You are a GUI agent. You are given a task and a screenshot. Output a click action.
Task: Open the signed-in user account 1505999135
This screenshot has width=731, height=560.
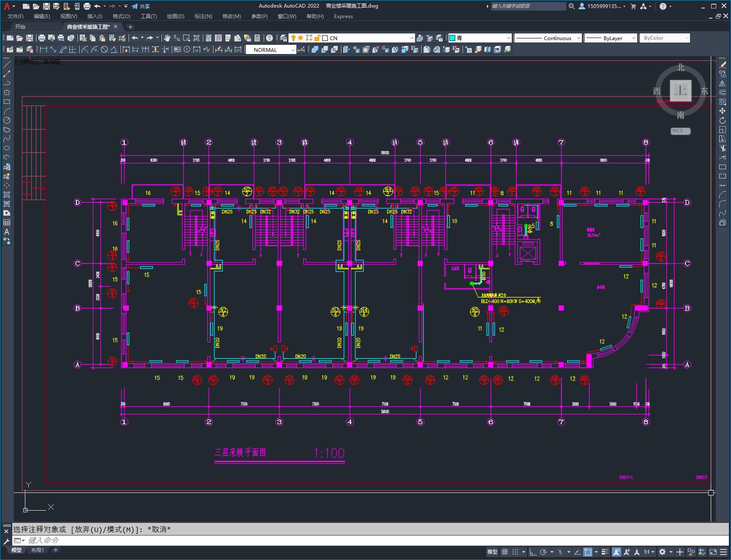tap(602, 6)
